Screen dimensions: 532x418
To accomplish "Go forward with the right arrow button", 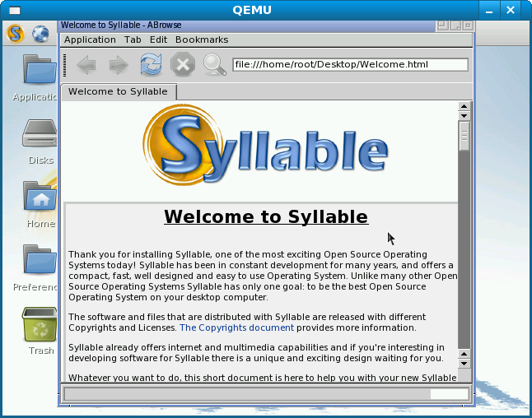I will point(119,64).
